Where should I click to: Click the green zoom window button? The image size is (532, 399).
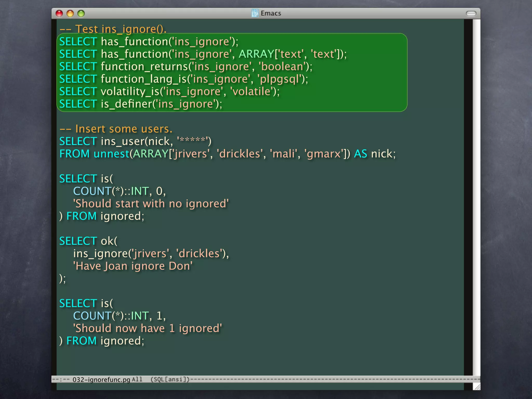click(x=81, y=14)
